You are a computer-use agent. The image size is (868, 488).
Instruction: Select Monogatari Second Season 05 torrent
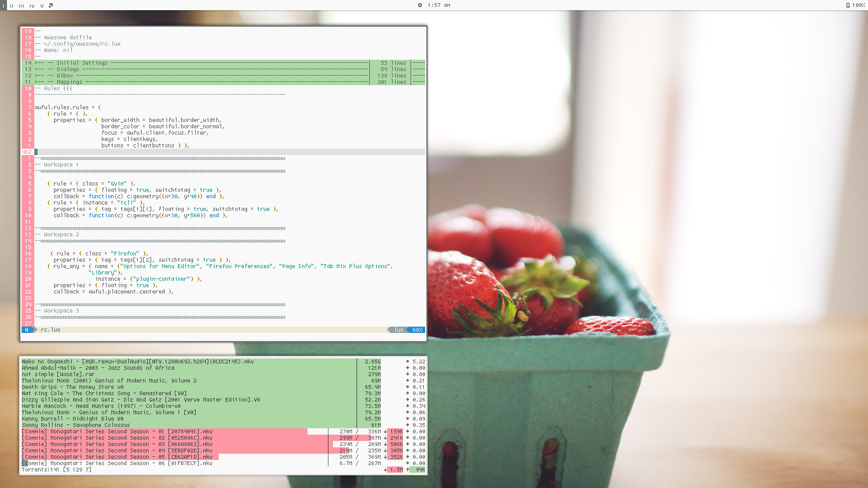coord(224,457)
